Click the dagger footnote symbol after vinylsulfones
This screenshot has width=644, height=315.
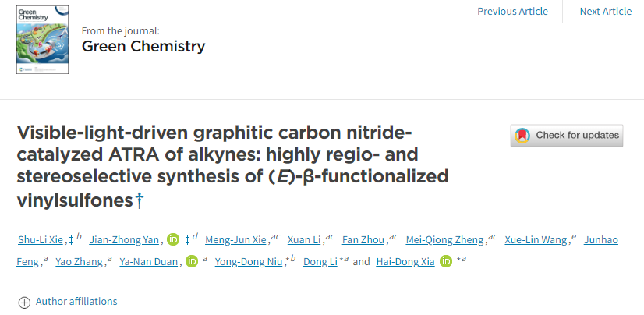140,200
